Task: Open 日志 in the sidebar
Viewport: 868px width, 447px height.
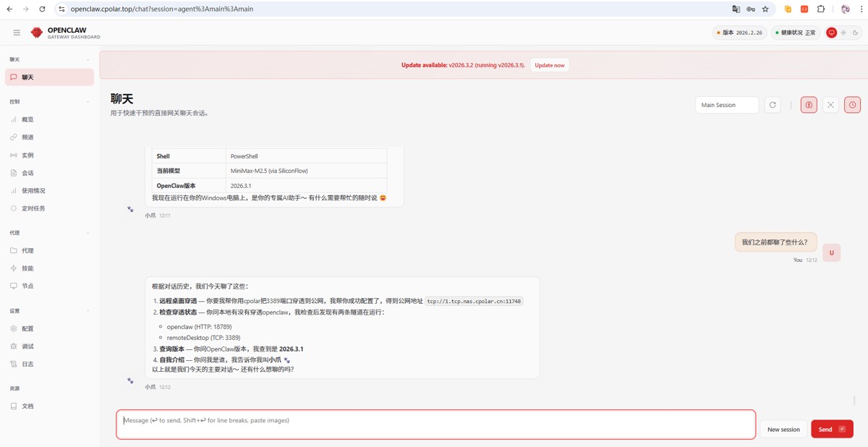Action: [x=50, y=364]
